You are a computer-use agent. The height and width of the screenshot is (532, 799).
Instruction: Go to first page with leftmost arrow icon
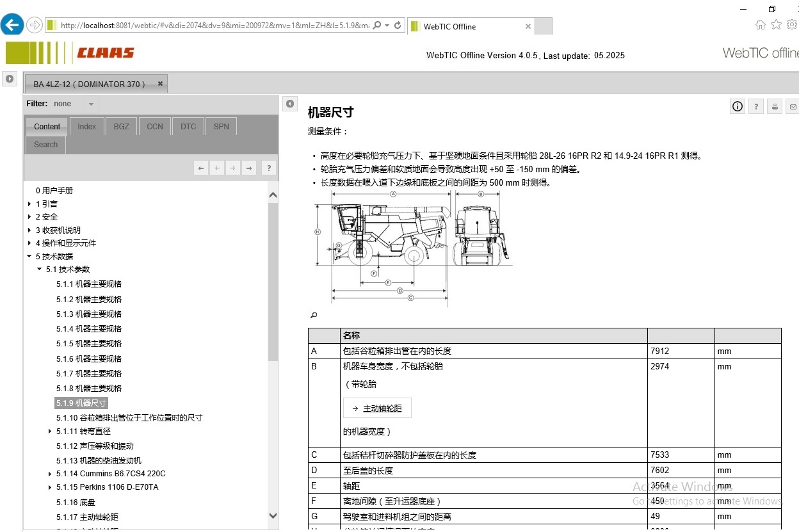click(200, 167)
